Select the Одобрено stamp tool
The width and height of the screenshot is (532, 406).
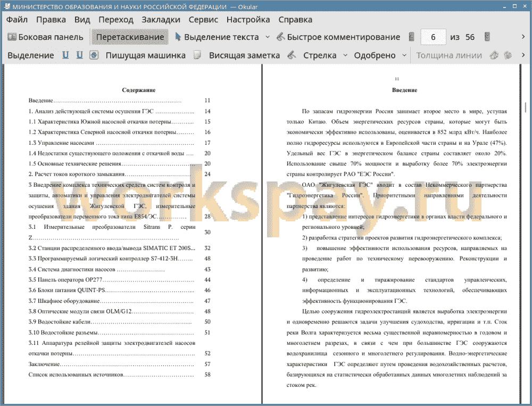(x=375, y=55)
